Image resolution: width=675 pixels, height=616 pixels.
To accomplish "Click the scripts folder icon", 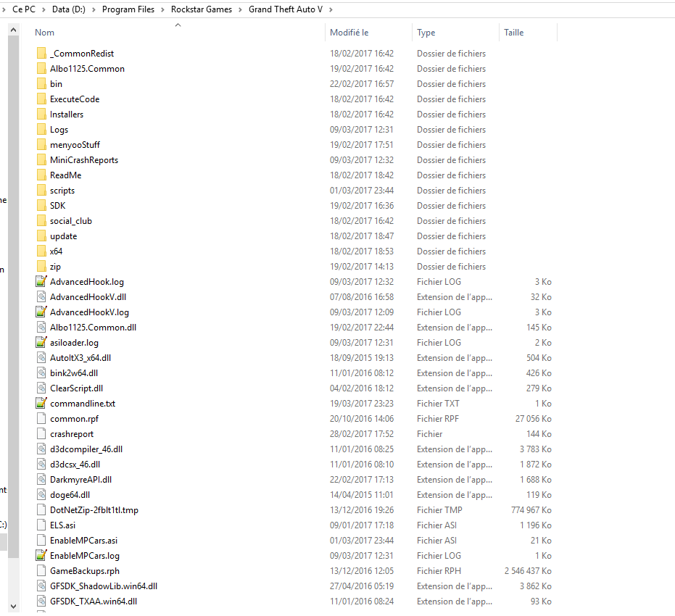I will [x=41, y=190].
